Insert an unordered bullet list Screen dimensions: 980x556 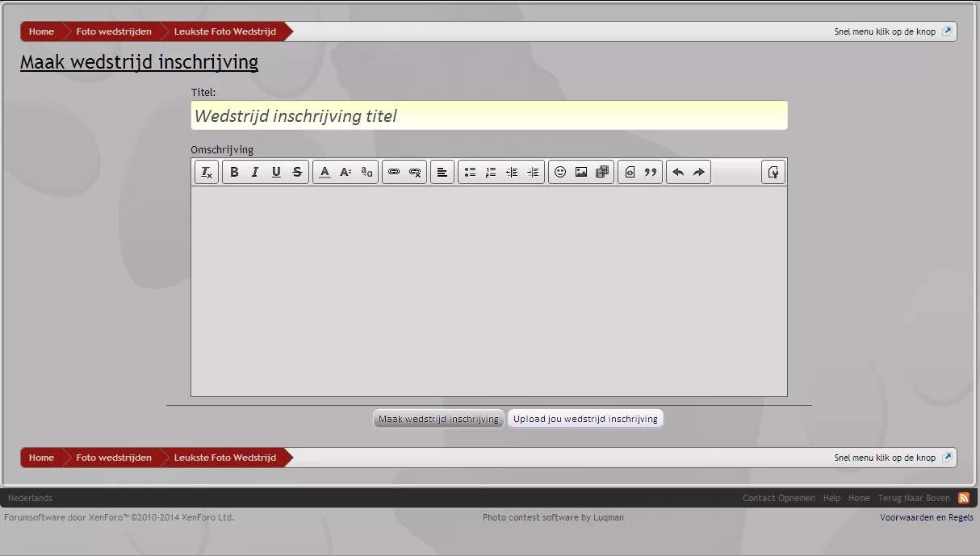(470, 172)
